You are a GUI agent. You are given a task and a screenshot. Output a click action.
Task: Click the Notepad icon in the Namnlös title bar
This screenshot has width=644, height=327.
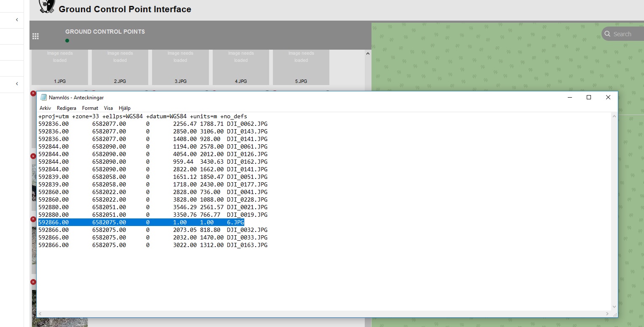coord(43,97)
